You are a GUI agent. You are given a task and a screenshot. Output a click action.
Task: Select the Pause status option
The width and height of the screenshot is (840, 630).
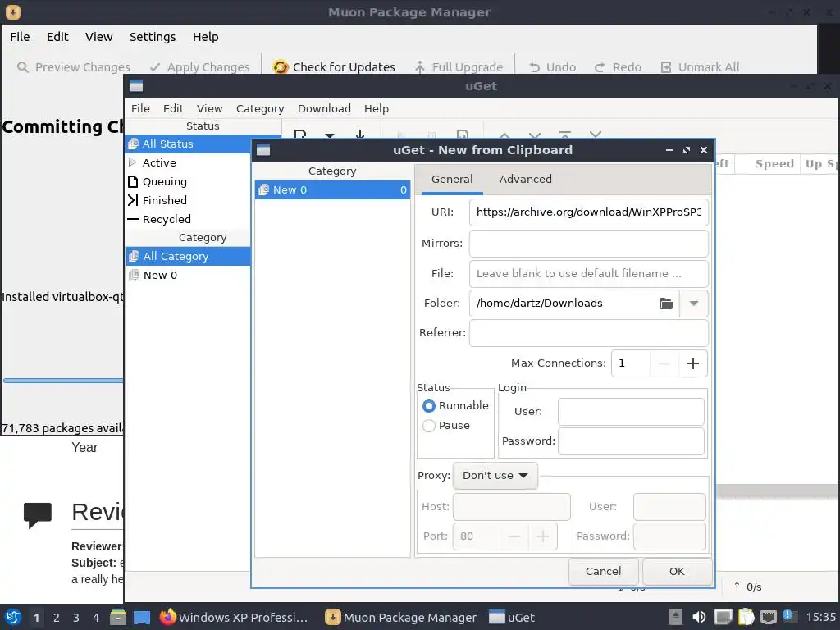[x=446, y=426]
